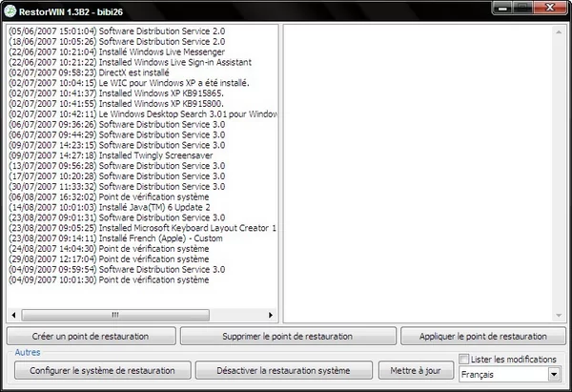This screenshot has width=572, height=392.
Task: Click "Appliquer le point de restauration" button
Action: click(483, 336)
